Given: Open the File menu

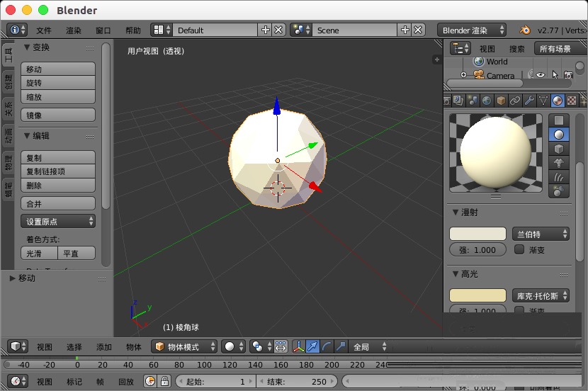Looking at the screenshot, I should coord(44,30).
